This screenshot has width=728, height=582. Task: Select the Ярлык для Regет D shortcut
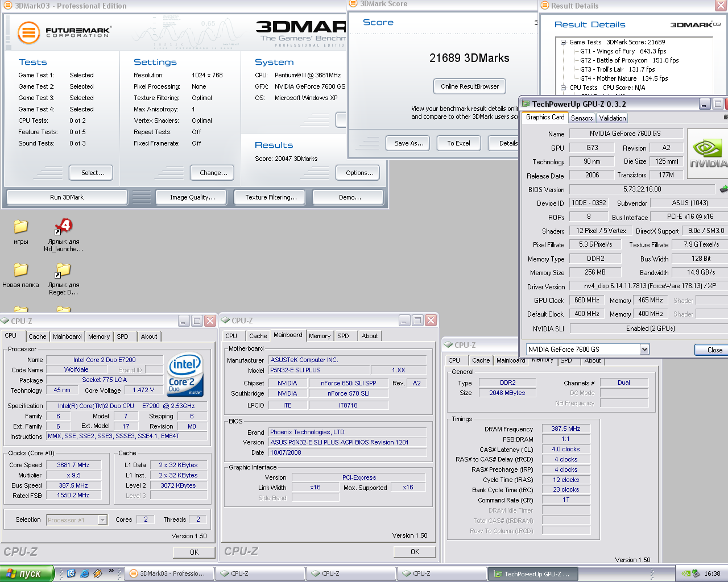pyautogui.click(x=63, y=270)
